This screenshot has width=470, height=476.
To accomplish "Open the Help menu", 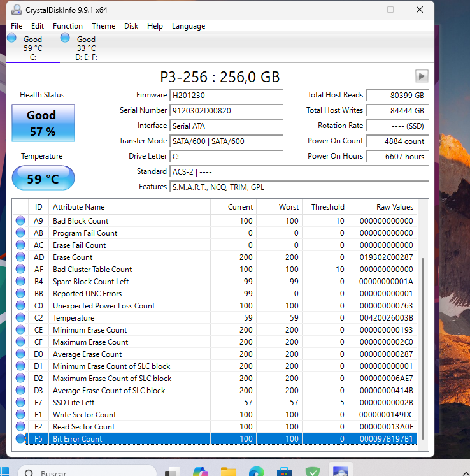I will coord(155,26).
